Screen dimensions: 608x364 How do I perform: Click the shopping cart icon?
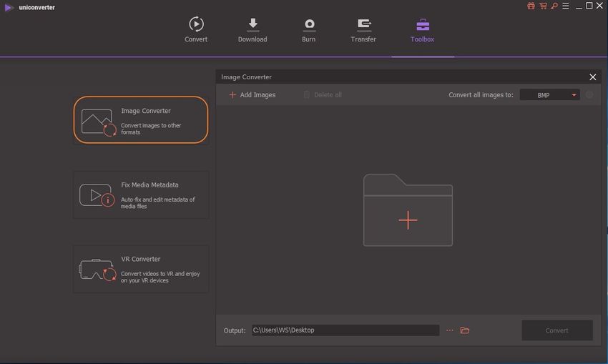[x=542, y=6]
